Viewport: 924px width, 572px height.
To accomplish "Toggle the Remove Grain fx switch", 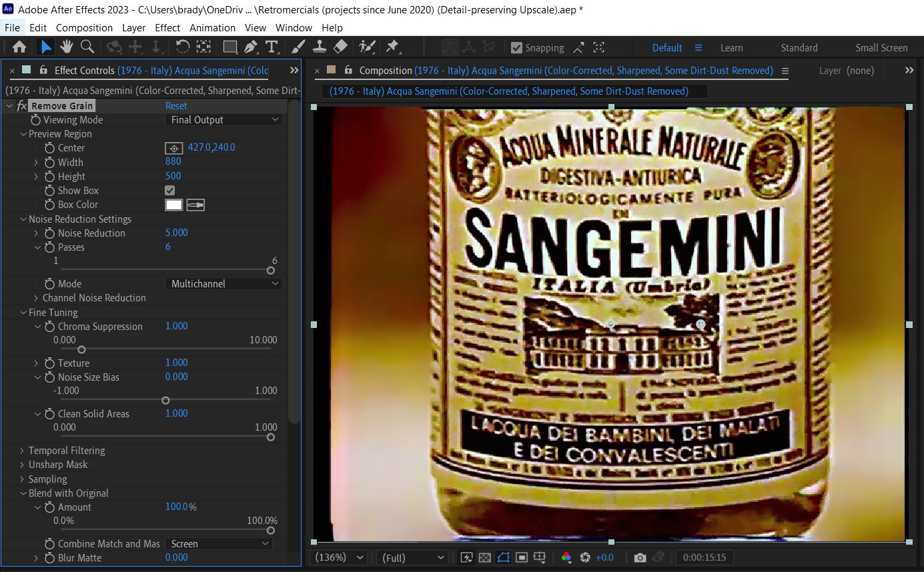I will (x=21, y=106).
